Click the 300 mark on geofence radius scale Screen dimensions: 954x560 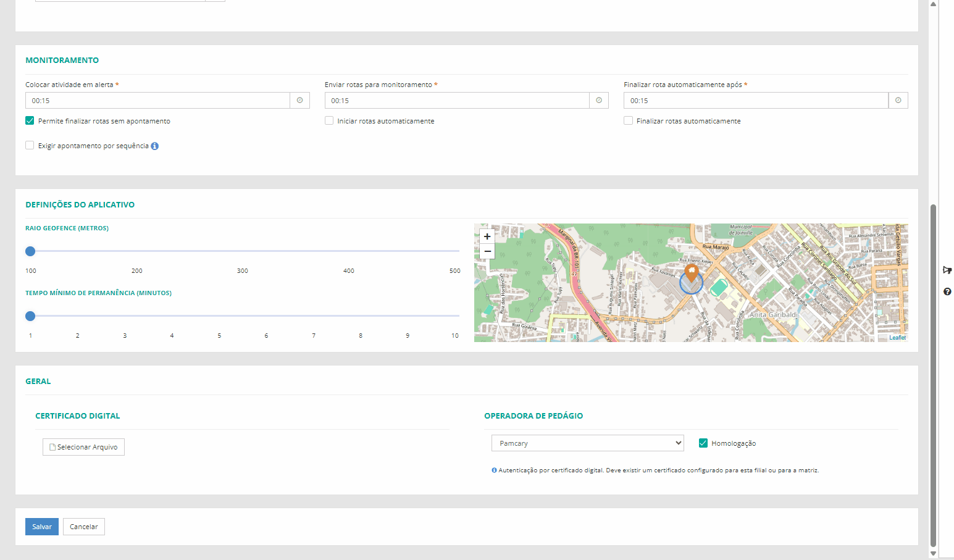click(243, 271)
